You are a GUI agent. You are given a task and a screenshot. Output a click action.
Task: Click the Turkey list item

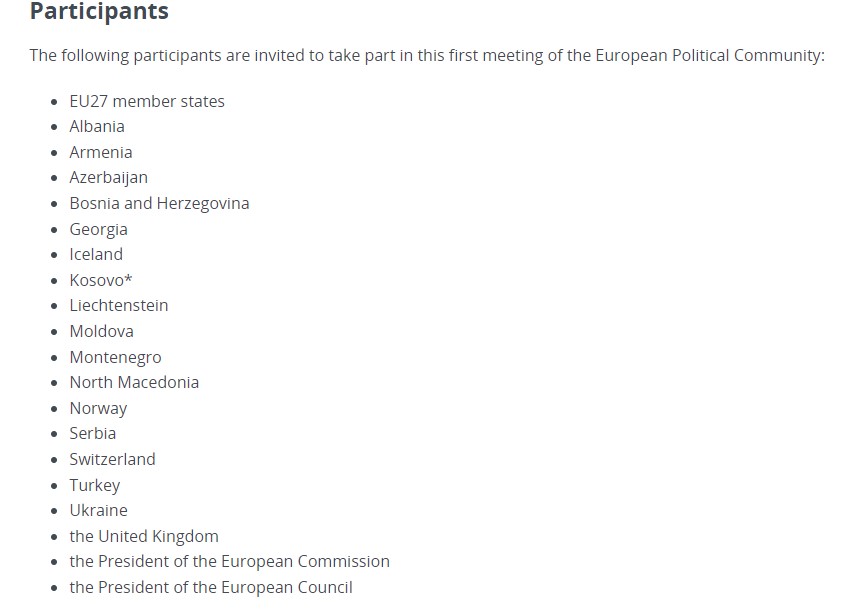(x=95, y=485)
